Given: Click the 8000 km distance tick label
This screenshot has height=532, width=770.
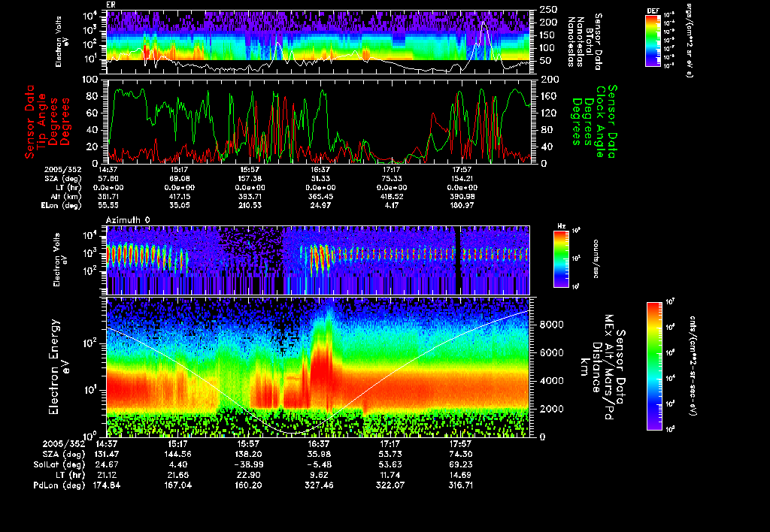Looking at the screenshot, I should tap(551, 325).
